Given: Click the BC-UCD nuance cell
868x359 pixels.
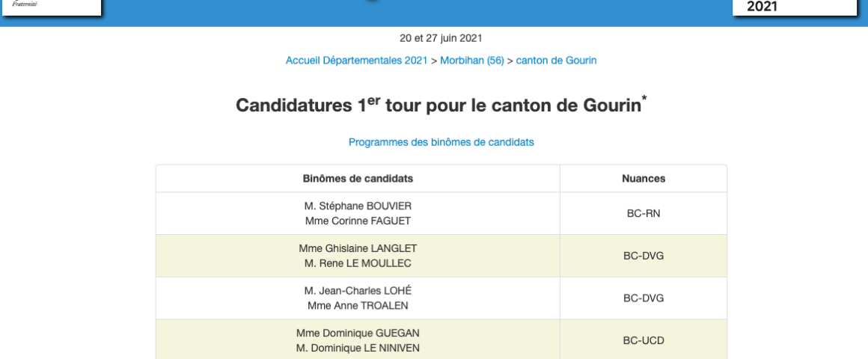Looking at the screenshot, I should click(x=644, y=340).
